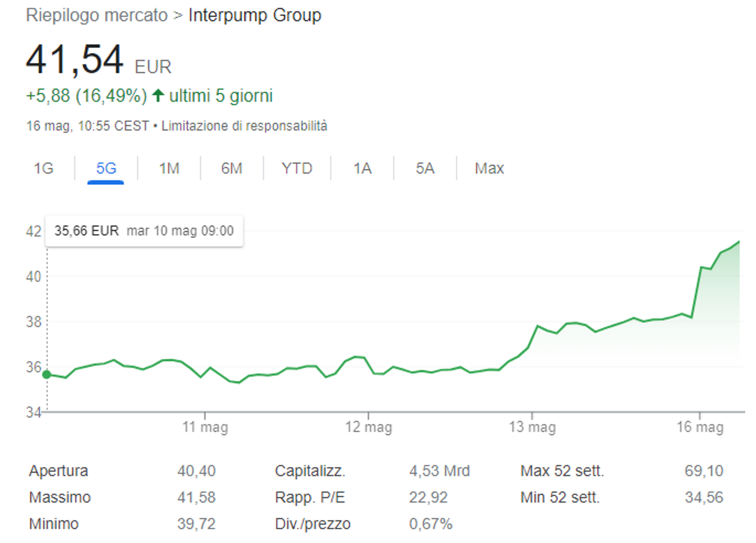This screenshot has width=756, height=543.
Task: Click the Minimo value 39,72
Action: (x=197, y=524)
